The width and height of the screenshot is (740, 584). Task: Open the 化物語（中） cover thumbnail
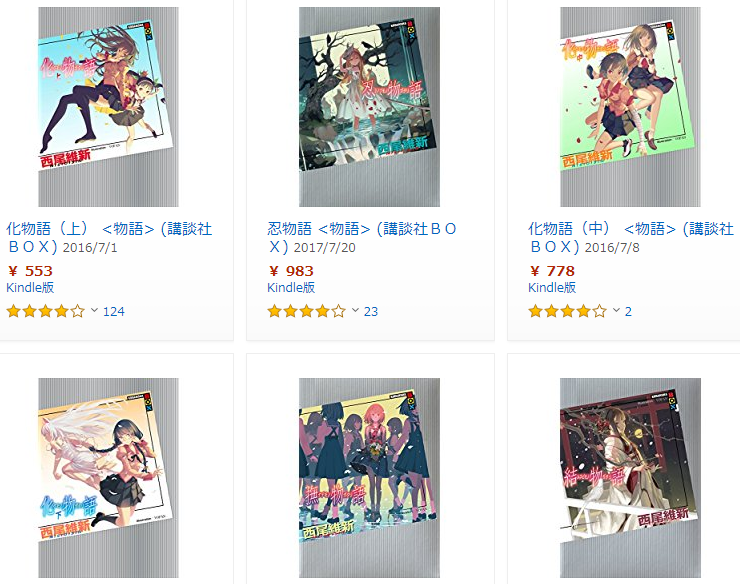(631, 107)
